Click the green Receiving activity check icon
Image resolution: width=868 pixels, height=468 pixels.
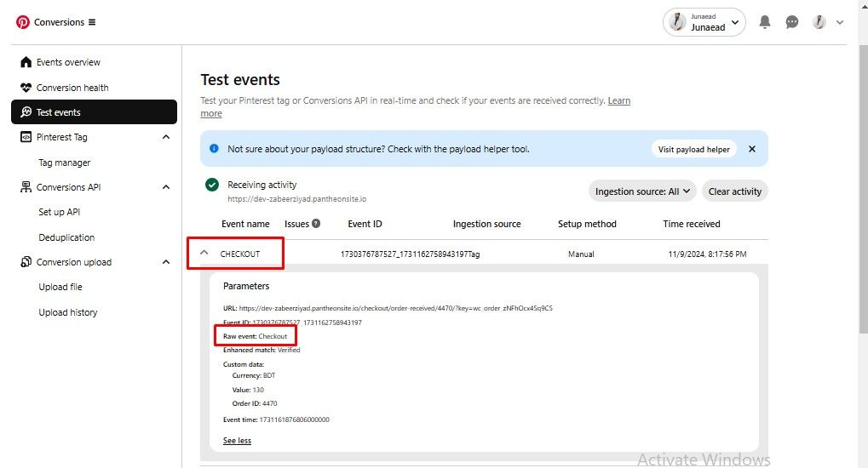[212, 185]
